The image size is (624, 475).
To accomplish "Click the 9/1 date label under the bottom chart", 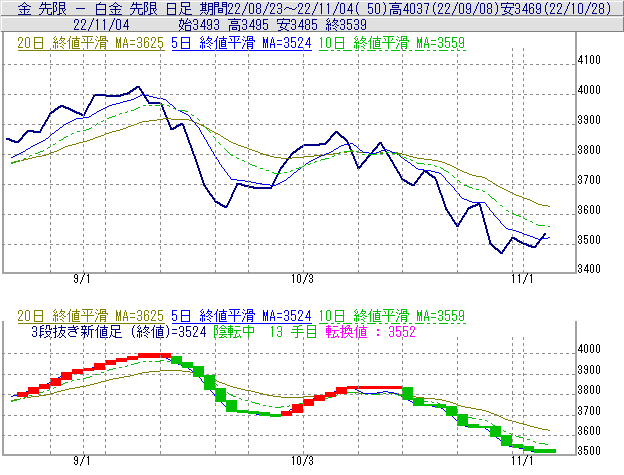I will click(x=82, y=461).
